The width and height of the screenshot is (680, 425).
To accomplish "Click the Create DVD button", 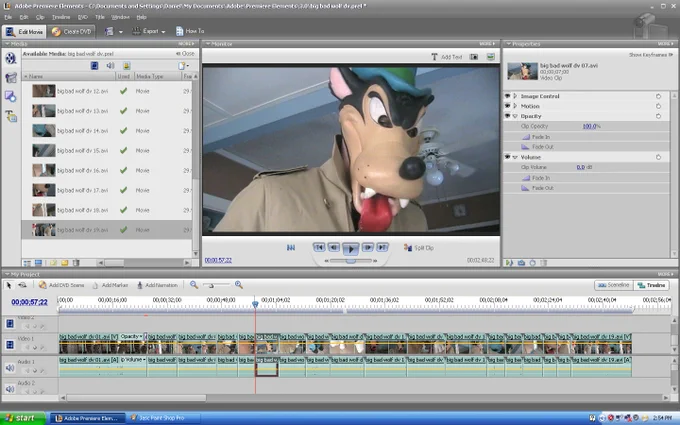I will 72,31.
